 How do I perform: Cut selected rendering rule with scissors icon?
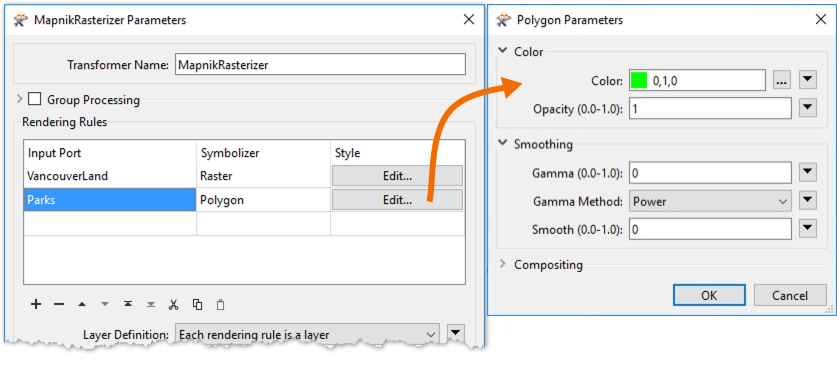173,304
